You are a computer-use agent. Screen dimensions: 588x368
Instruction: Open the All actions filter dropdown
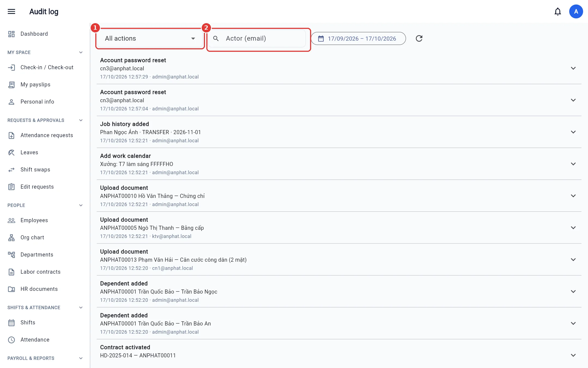coord(150,38)
